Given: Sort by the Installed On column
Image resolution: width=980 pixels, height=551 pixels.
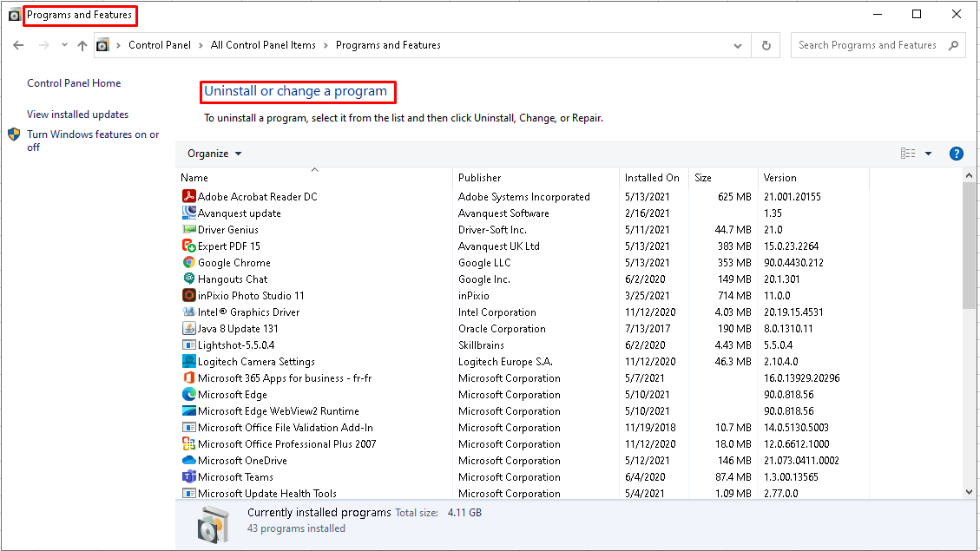Looking at the screenshot, I should click(x=654, y=177).
